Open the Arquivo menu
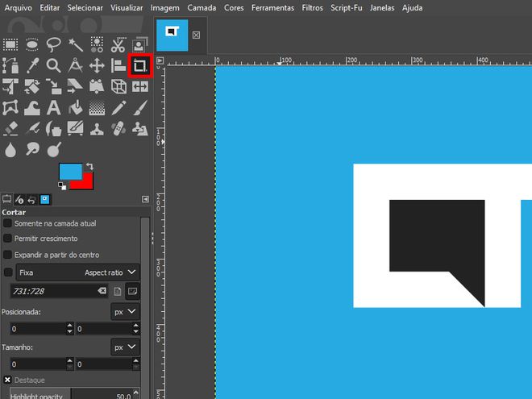The height and width of the screenshot is (399, 532). point(19,8)
